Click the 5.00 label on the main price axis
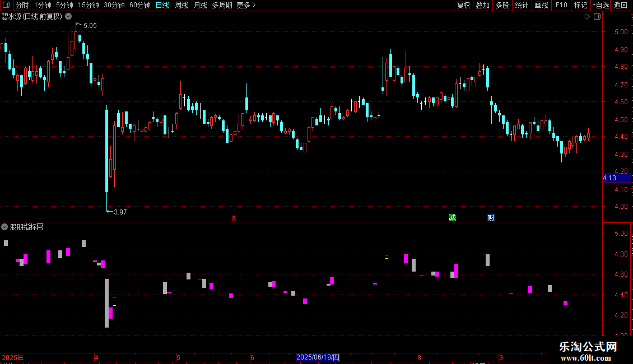Screen dimensions: 633x364 pos(621,31)
